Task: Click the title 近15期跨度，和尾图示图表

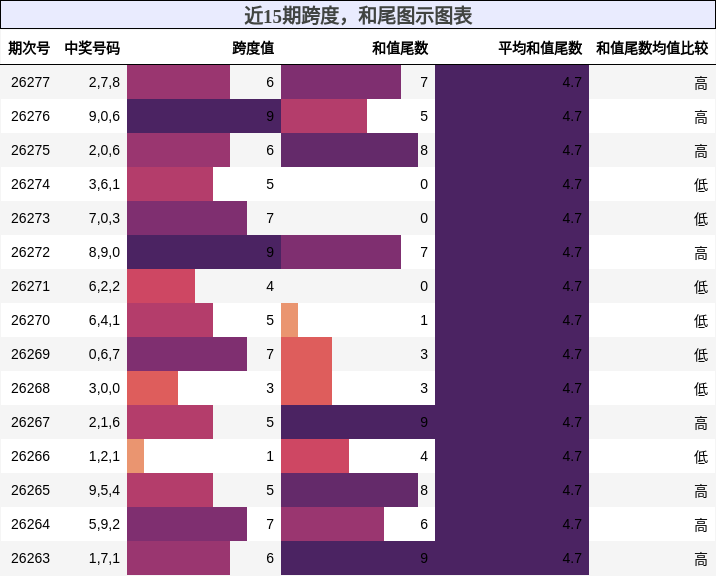Action: pos(358,16)
